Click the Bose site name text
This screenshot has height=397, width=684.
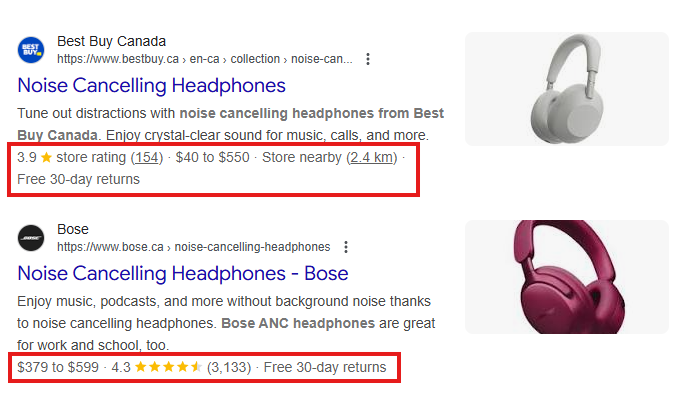(x=73, y=229)
